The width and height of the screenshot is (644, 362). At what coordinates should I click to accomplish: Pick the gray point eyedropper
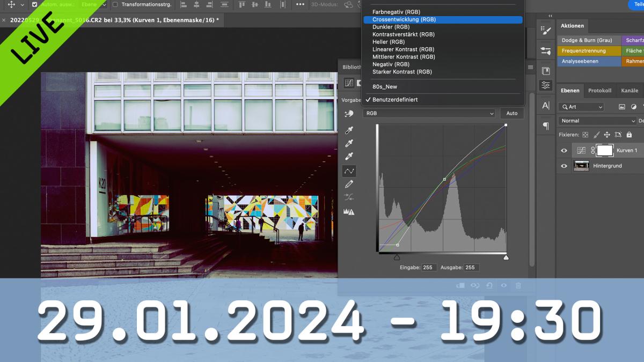click(x=349, y=143)
